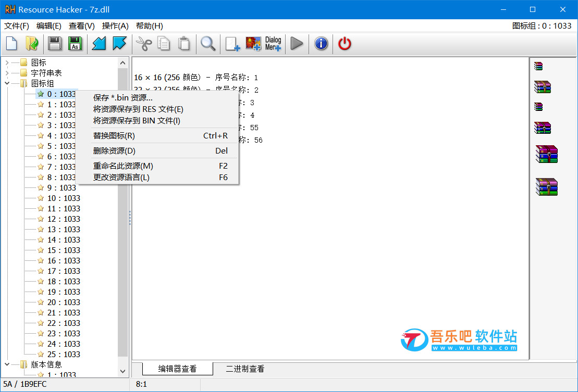Viewport: 578px width, 392px height.
Task: Click the Add new resource page icon
Action: [x=232, y=44]
